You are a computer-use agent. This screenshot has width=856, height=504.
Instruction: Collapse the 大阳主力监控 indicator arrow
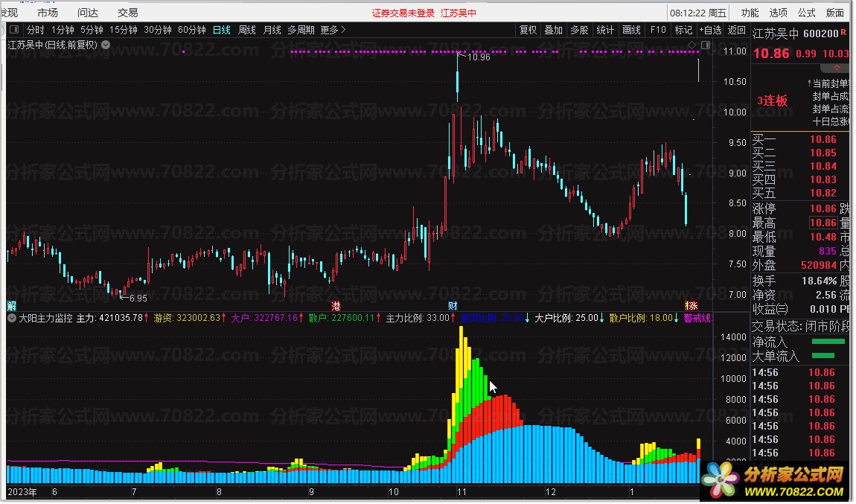[11, 318]
